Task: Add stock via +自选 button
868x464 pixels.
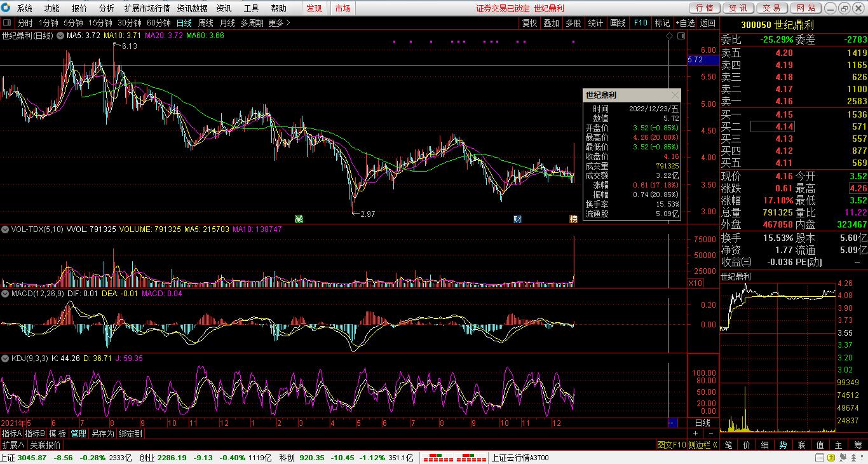Action: 686,23
